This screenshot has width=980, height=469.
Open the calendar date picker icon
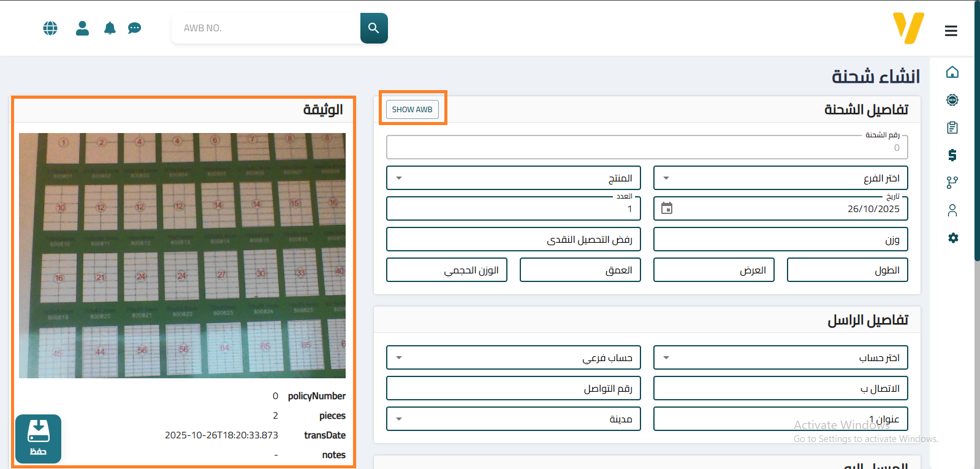click(667, 208)
